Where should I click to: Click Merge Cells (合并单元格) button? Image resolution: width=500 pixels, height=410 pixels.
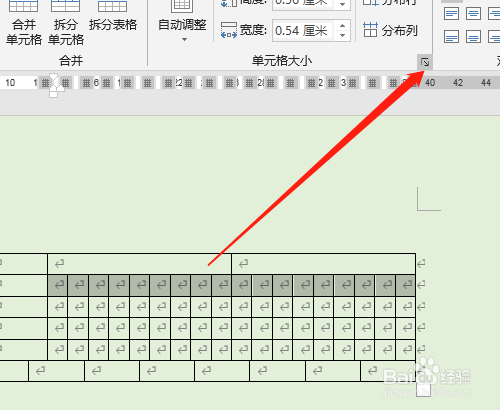tap(24, 23)
